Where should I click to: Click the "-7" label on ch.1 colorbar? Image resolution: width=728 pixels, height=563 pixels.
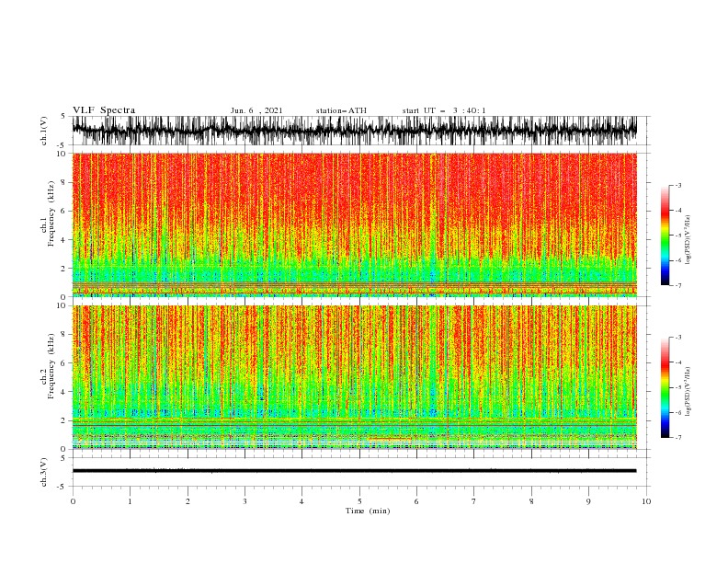(x=678, y=285)
